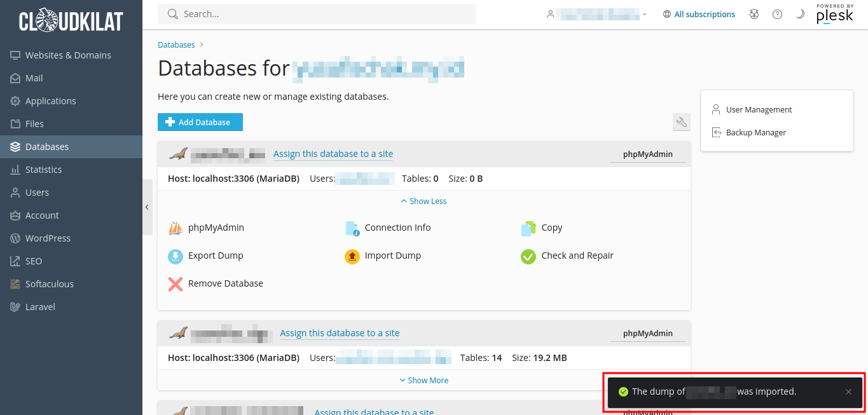Click the Export Dump icon

click(x=176, y=256)
